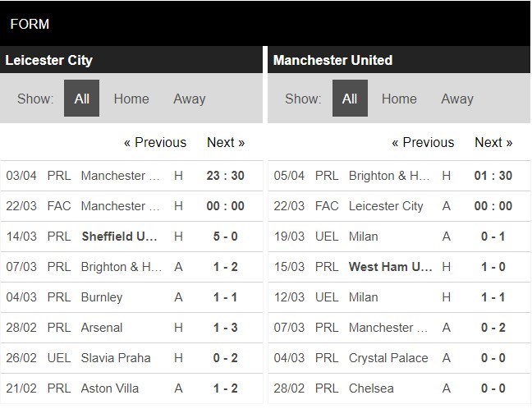This screenshot has width=532, height=409.
Task: Switch Manchester United form to Away
Action: pos(457,99)
